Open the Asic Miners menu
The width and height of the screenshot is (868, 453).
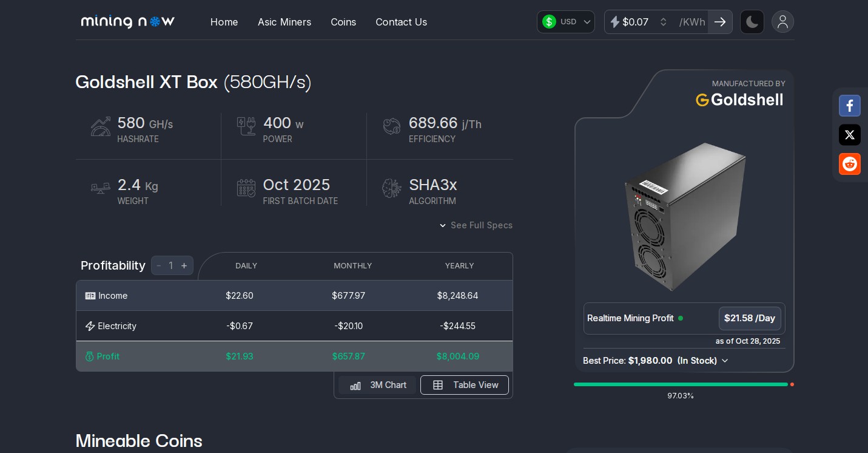click(284, 22)
